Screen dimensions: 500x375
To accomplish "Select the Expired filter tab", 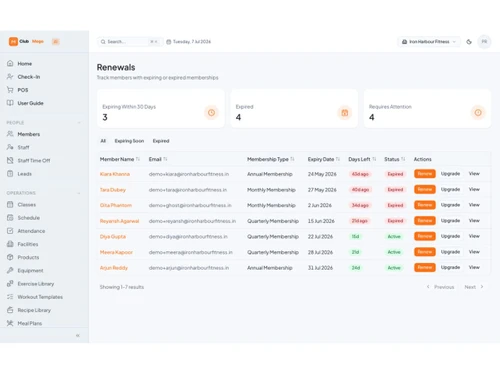I will tap(161, 141).
